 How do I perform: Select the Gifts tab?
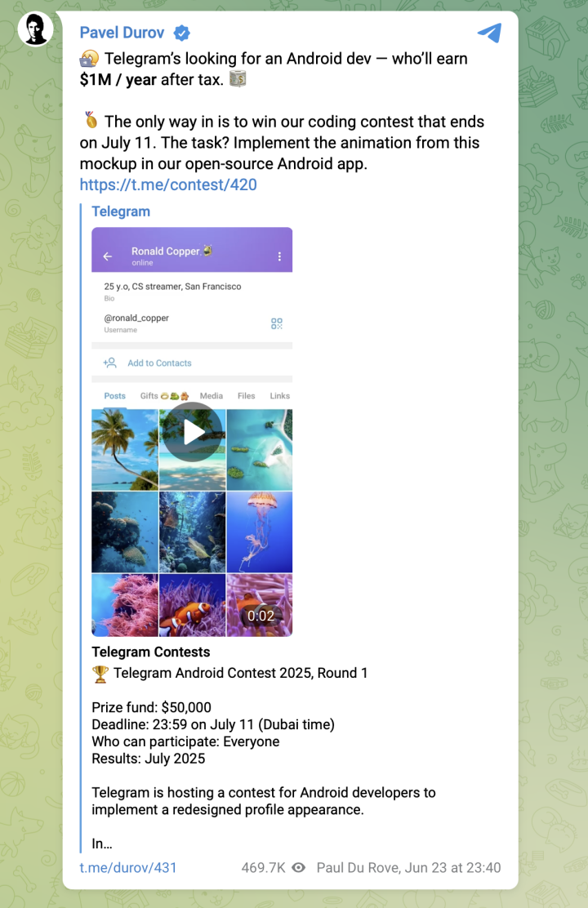click(x=164, y=396)
